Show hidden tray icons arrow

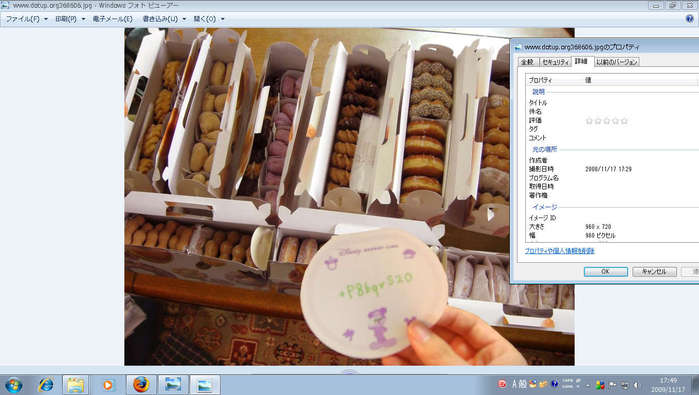pos(588,385)
